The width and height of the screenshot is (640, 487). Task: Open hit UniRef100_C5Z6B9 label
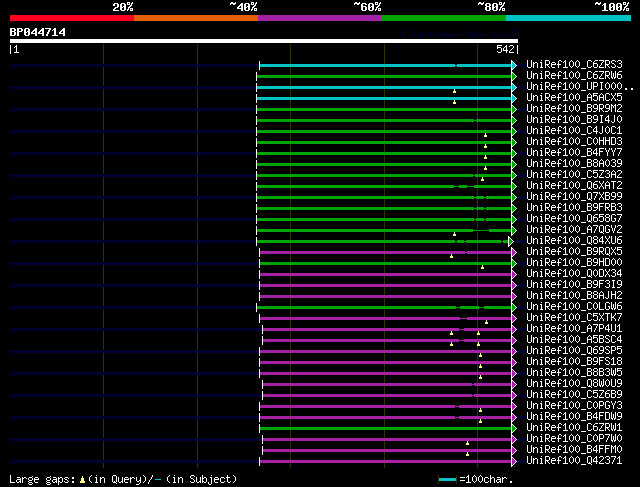pos(574,395)
